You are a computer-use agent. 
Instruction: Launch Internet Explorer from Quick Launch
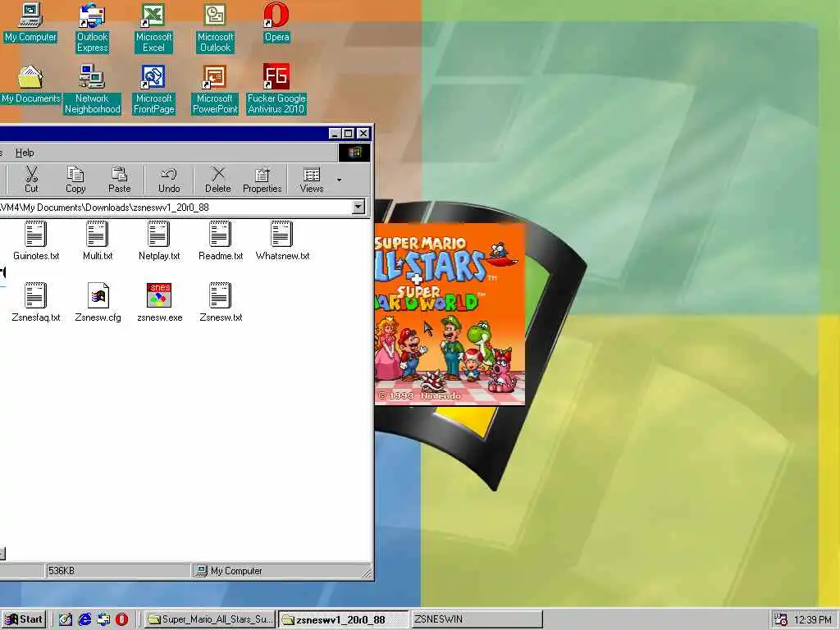coord(84,619)
